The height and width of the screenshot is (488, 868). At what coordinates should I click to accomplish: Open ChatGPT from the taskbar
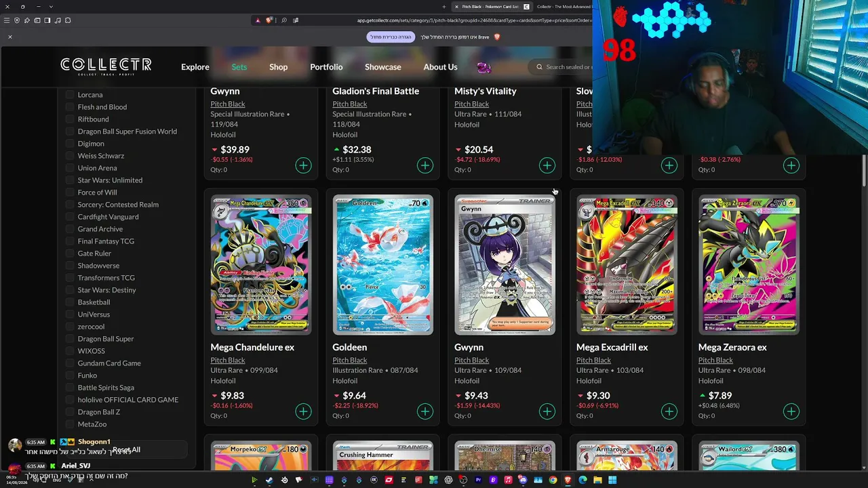click(448, 481)
